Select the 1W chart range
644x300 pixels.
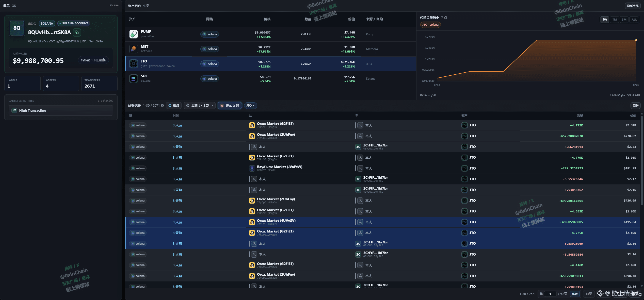pos(605,20)
